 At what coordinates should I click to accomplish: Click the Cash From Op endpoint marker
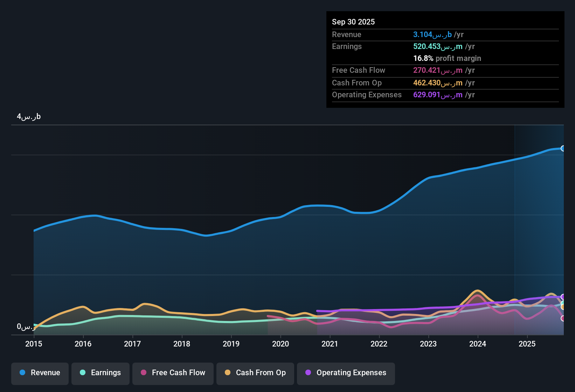point(563,307)
